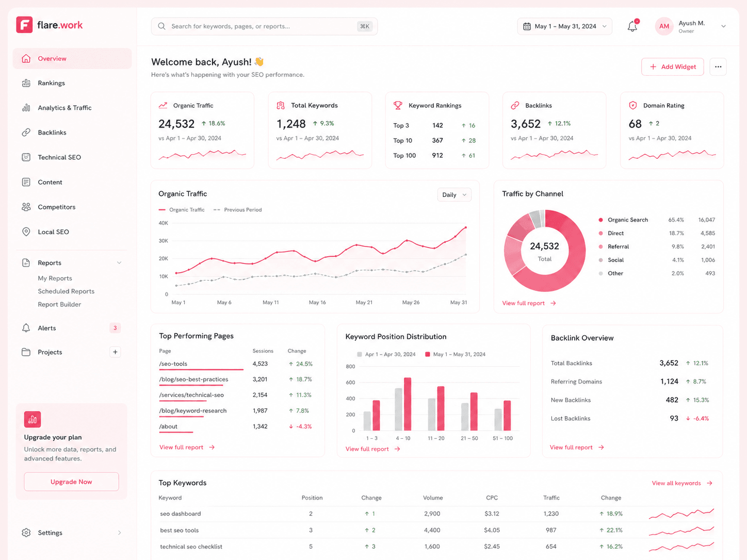Click View all keywords link

682,483
